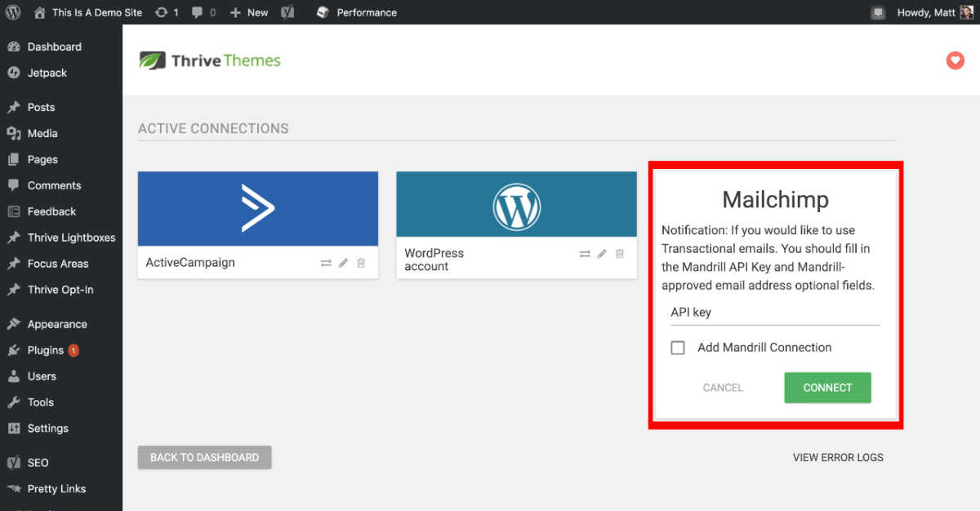Open Pretty Links menu item

point(56,489)
